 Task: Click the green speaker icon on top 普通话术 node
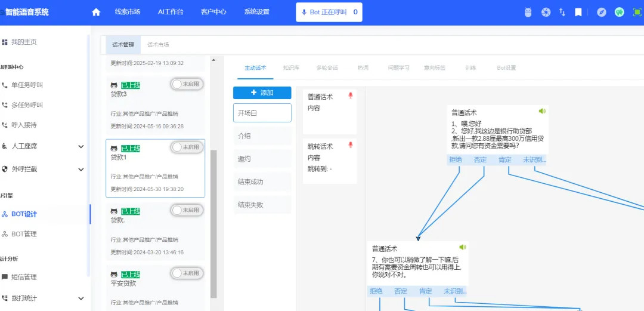[542, 111]
